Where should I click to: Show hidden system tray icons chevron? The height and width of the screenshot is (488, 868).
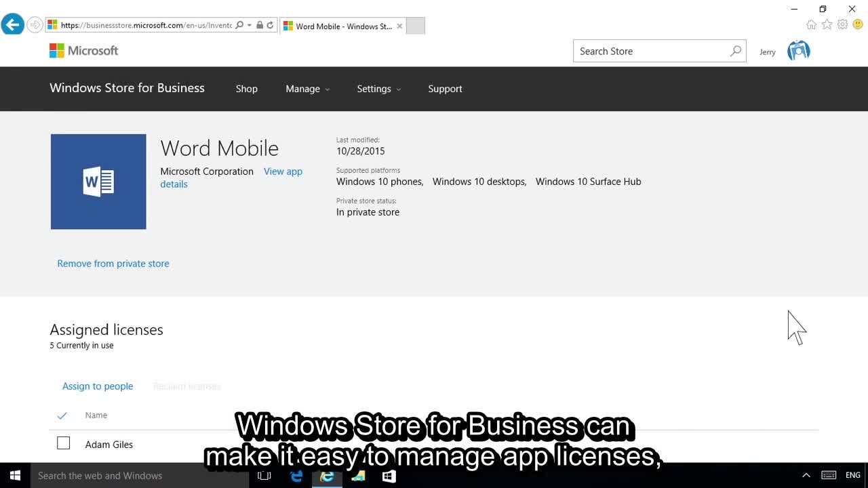click(806, 476)
